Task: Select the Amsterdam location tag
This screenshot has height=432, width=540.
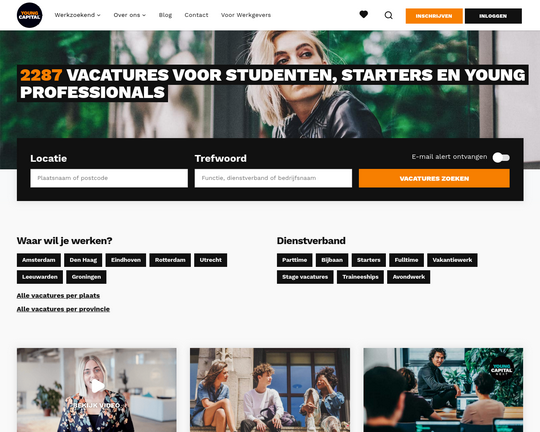Action: click(x=39, y=260)
